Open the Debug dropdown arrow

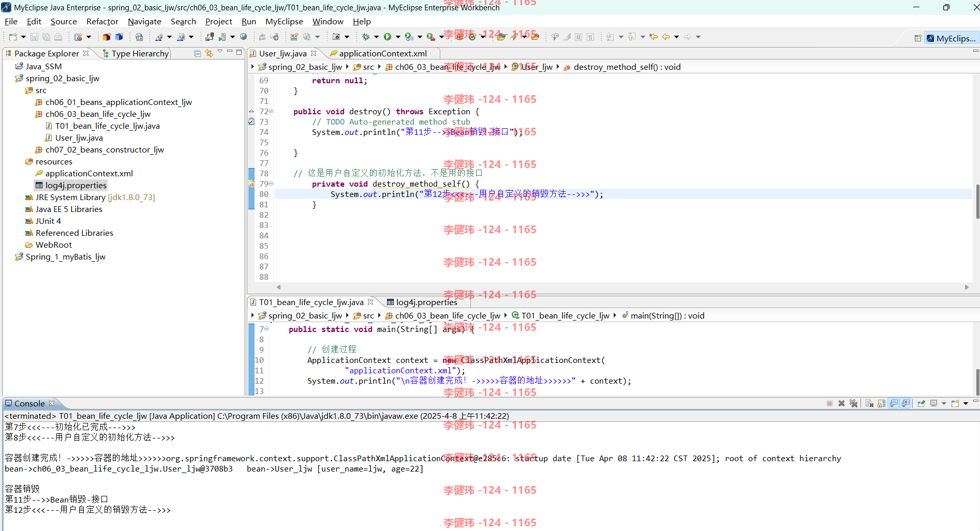(x=376, y=37)
